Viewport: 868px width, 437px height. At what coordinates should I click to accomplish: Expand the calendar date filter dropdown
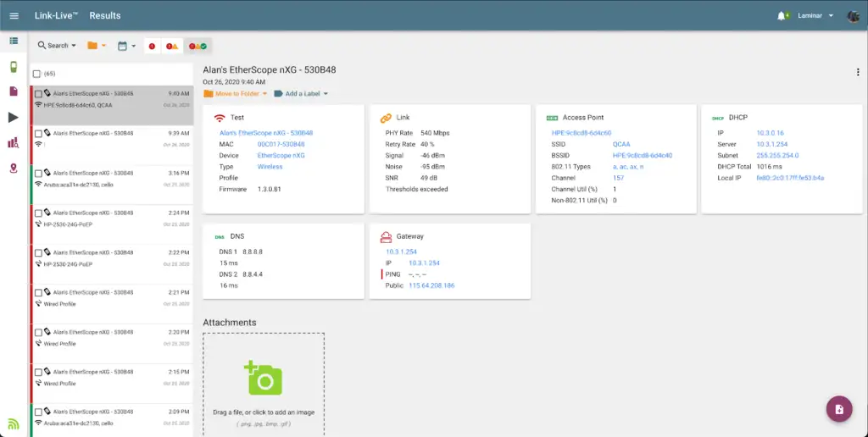[126, 46]
